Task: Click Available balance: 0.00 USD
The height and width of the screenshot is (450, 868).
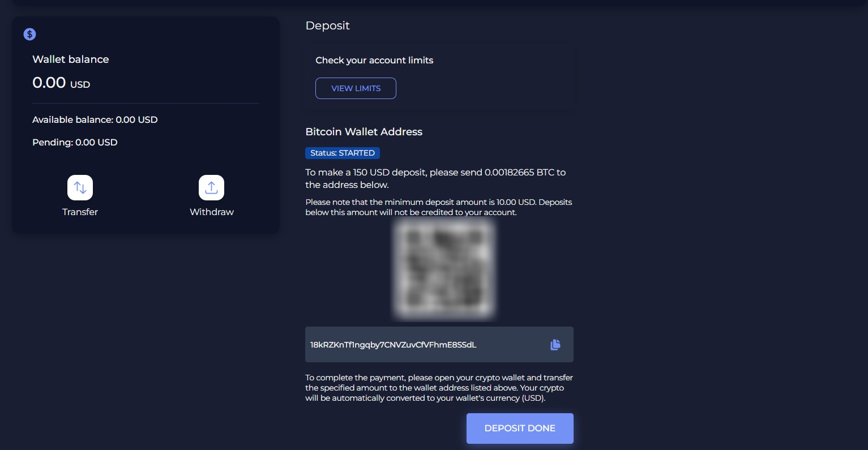Action: point(95,120)
